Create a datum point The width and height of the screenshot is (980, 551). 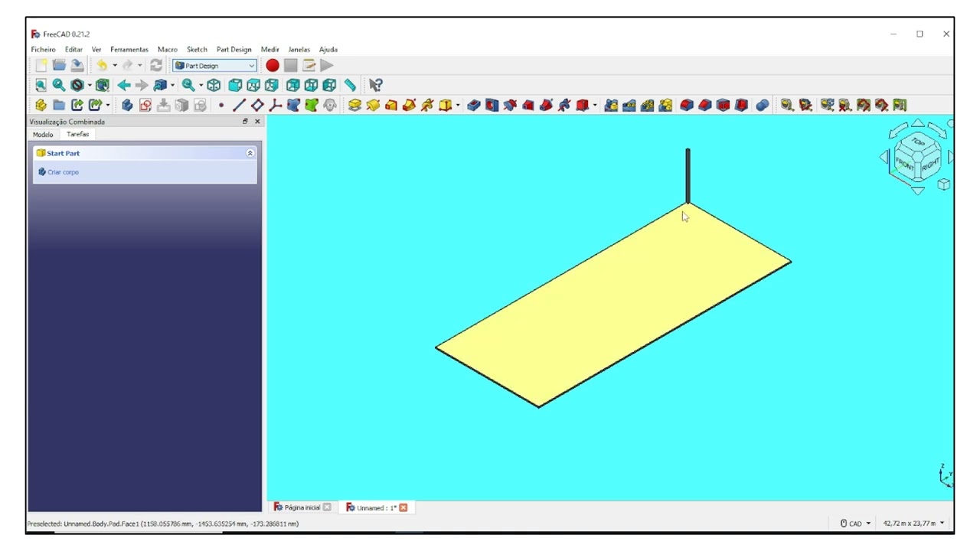tap(221, 106)
